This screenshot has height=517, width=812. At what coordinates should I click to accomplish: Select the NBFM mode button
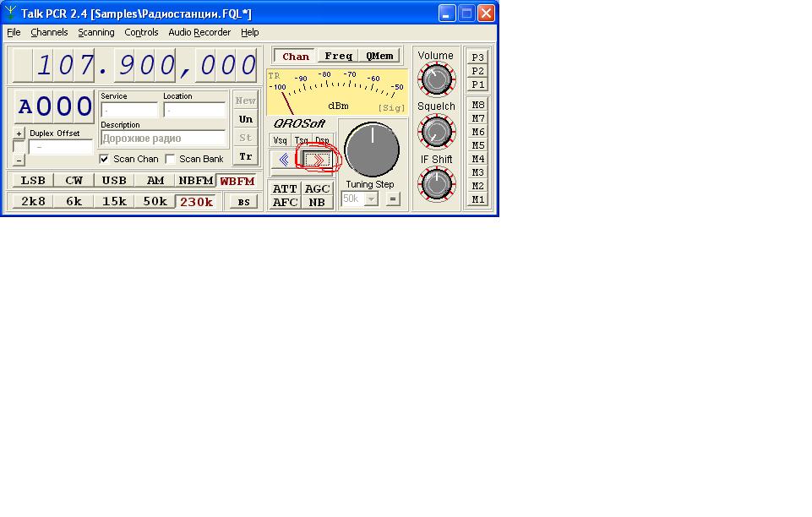195,181
